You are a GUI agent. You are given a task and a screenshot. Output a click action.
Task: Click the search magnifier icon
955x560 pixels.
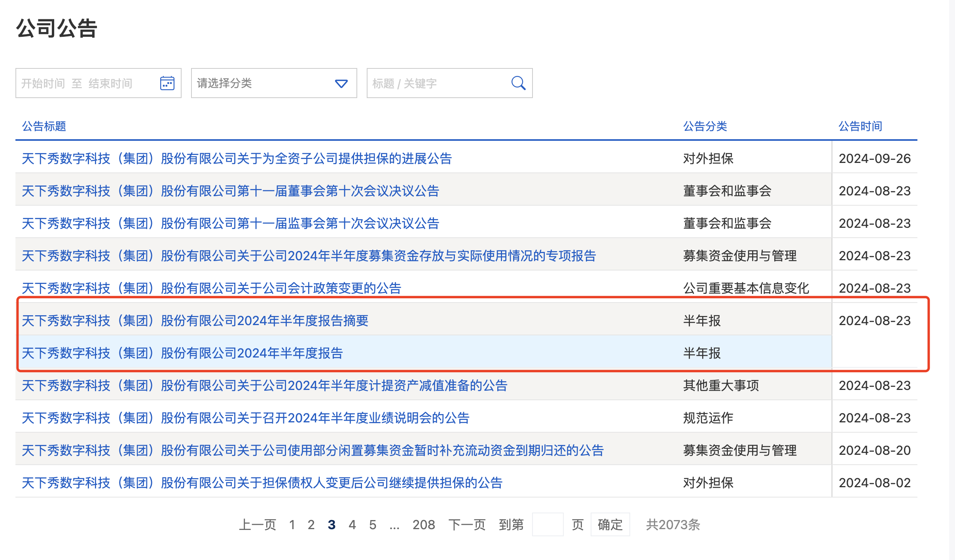point(518,83)
